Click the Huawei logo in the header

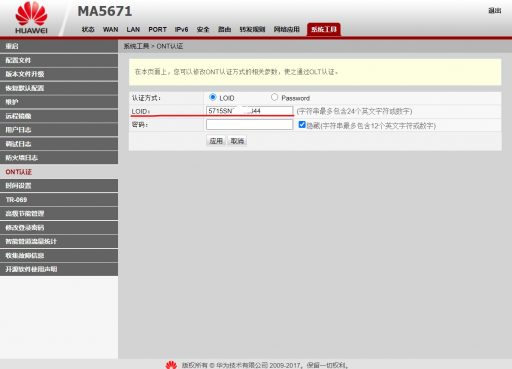coord(31,17)
